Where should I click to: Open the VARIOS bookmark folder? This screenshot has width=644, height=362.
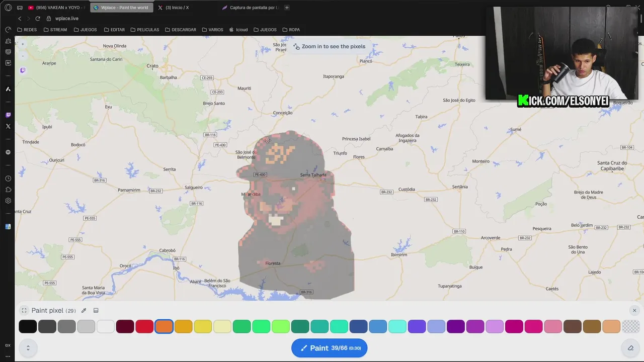(212, 30)
